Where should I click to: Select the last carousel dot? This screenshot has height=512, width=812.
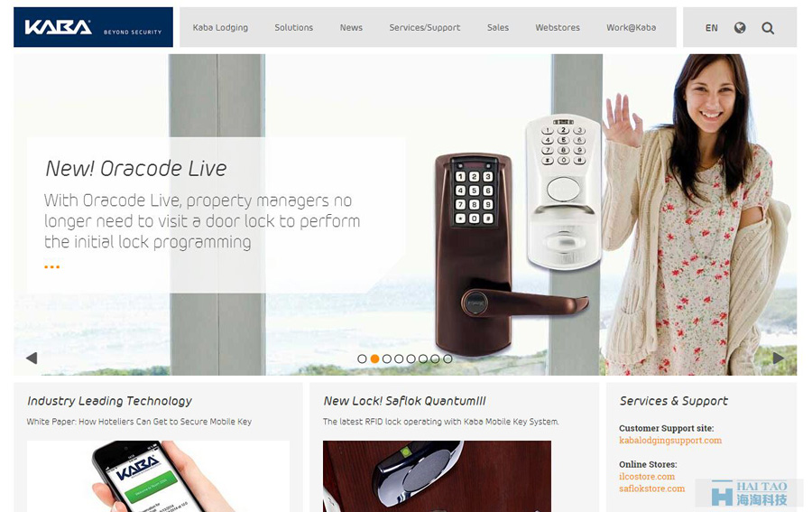tap(448, 358)
